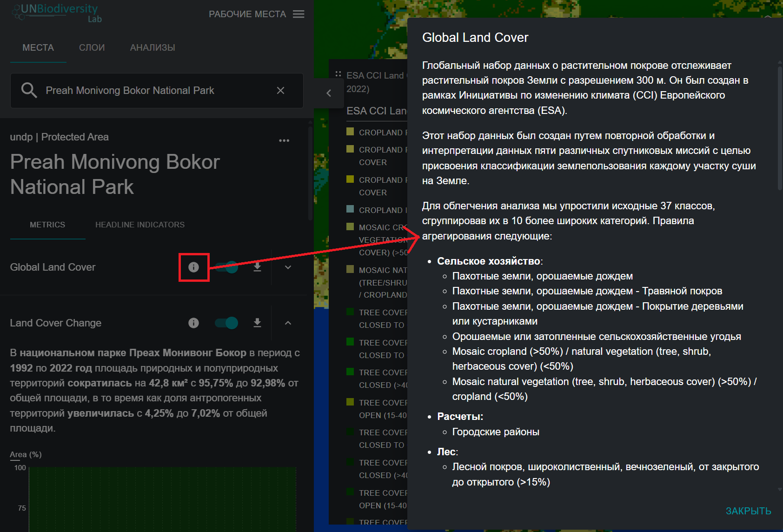Show info for Land Cover Change

pos(193,323)
